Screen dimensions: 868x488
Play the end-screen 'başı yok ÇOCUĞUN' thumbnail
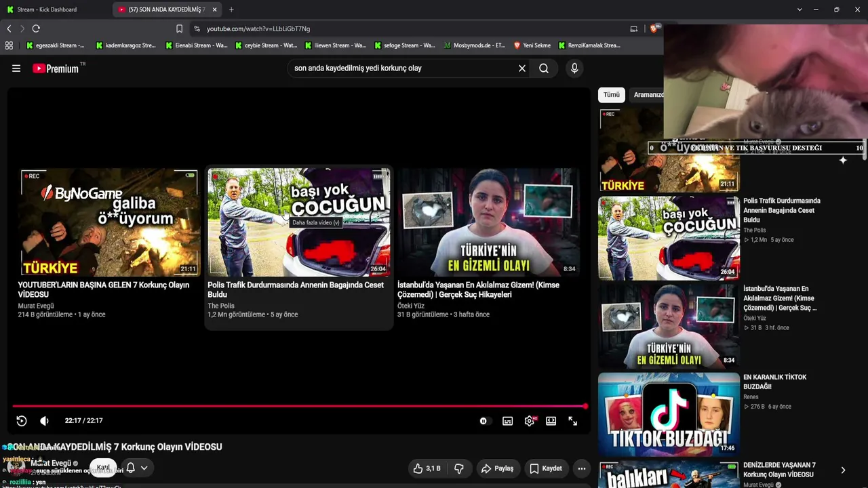point(299,222)
